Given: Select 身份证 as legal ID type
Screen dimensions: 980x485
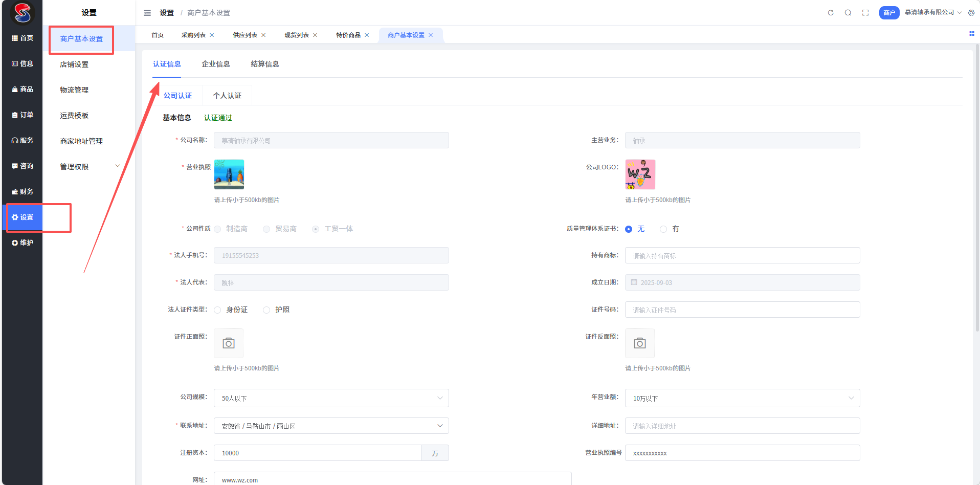Looking at the screenshot, I should (218, 310).
